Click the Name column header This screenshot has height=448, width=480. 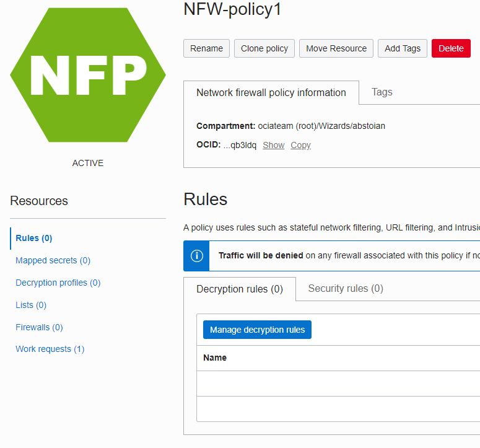tap(215, 358)
